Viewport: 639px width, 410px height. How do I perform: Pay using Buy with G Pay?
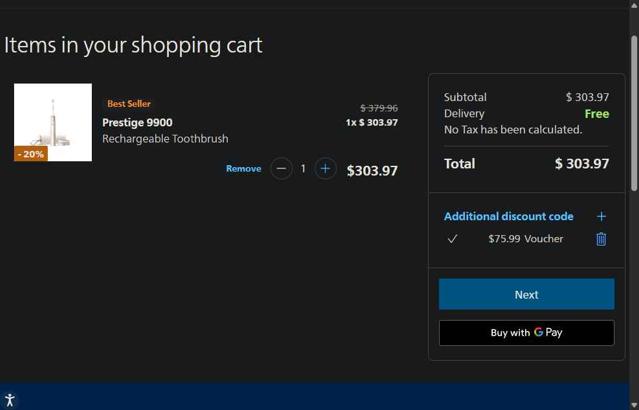(x=526, y=332)
